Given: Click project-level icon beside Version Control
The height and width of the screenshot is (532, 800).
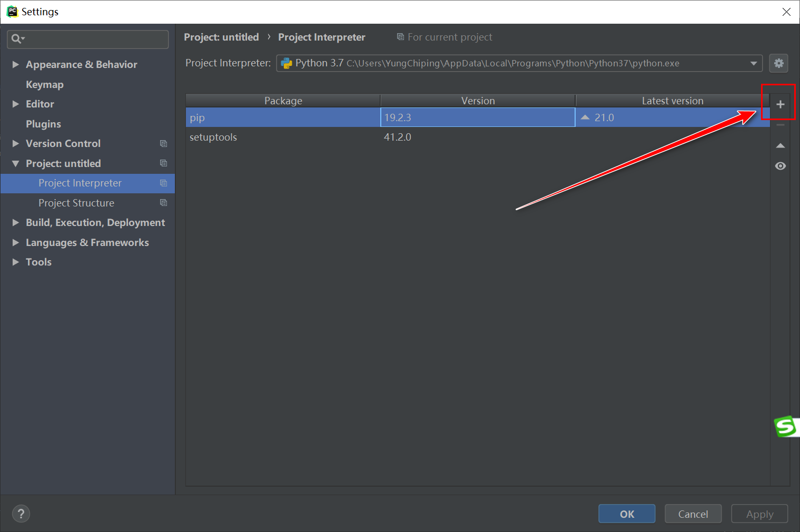Looking at the screenshot, I should click(x=163, y=143).
